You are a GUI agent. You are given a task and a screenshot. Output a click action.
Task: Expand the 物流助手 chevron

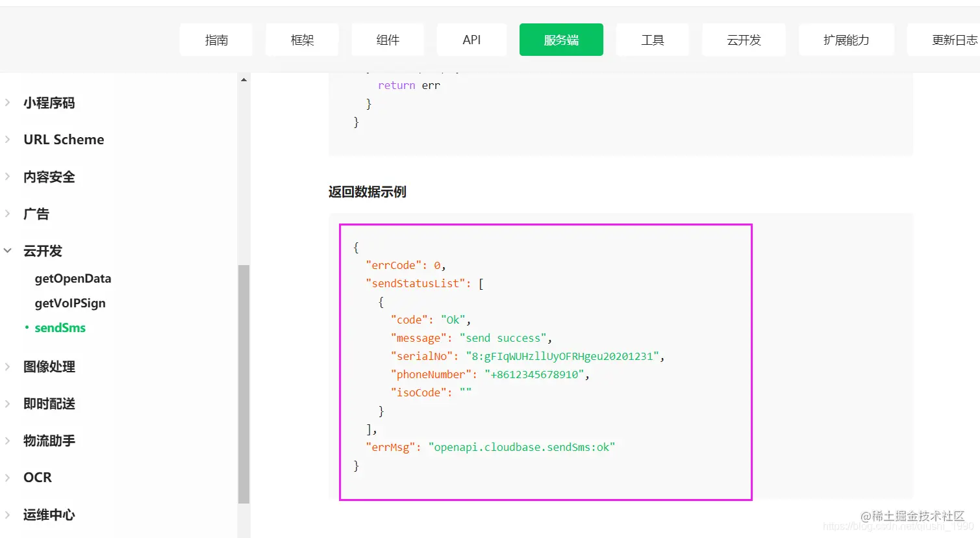(x=8, y=441)
